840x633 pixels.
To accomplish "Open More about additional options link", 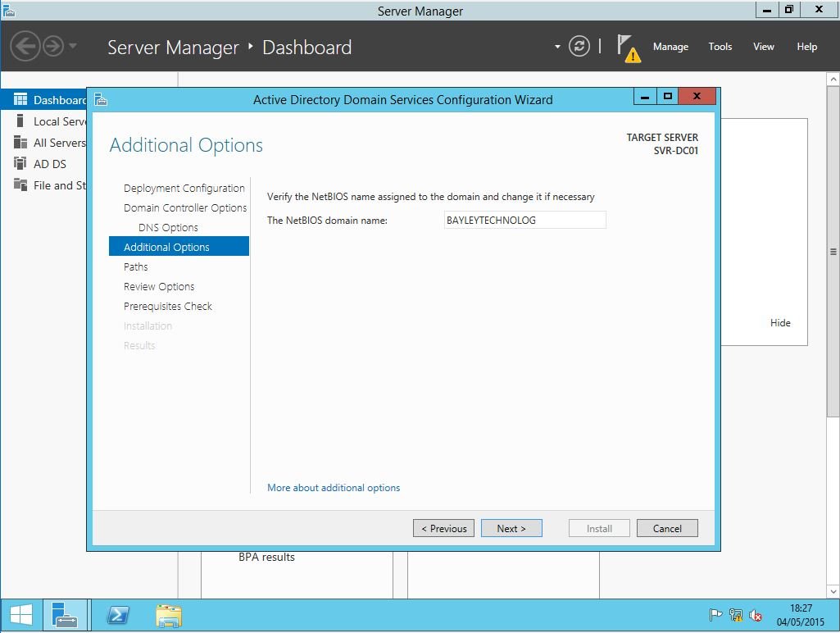I will 334,488.
